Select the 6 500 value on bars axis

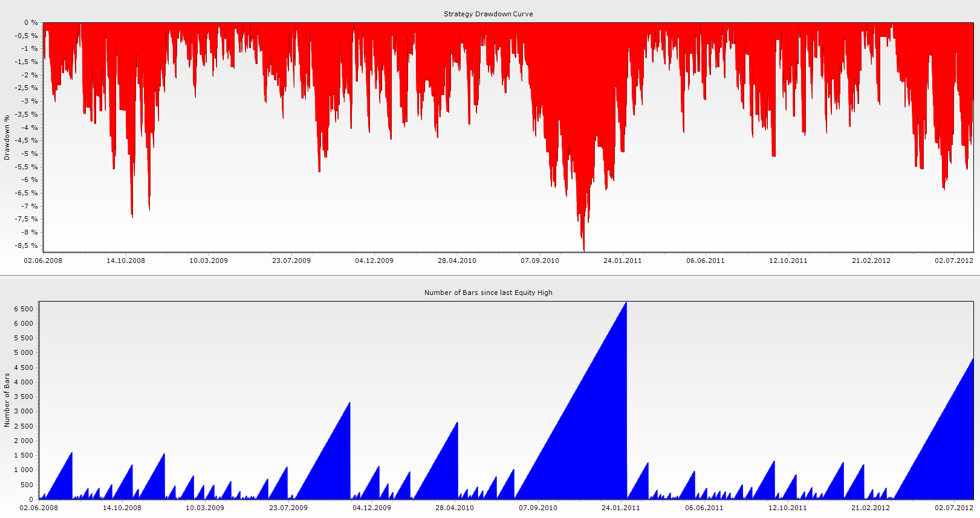24,309
